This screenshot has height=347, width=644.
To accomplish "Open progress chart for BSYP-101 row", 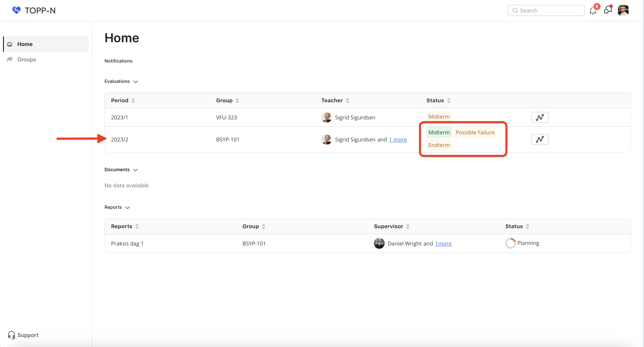I will tap(540, 139).
